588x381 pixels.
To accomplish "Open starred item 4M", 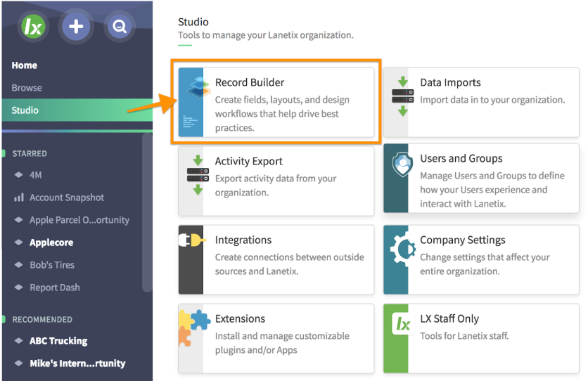I will 36,175.
